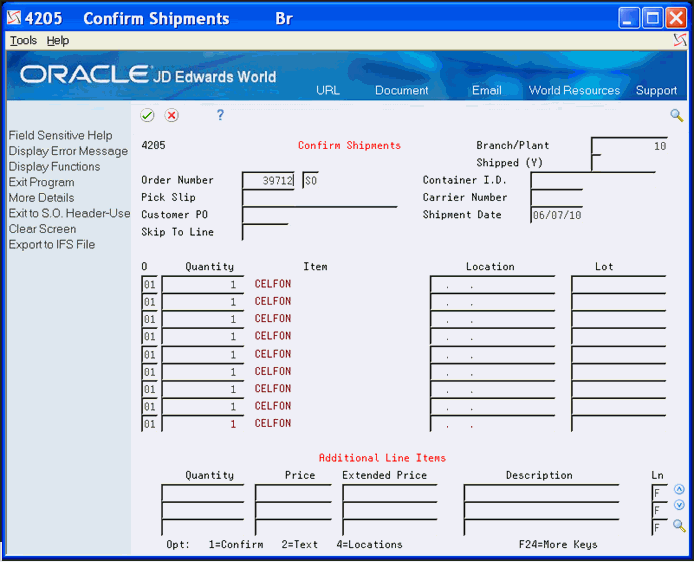
Task: Click first Additional Line Items Quantity field
Action: (203, 493)
